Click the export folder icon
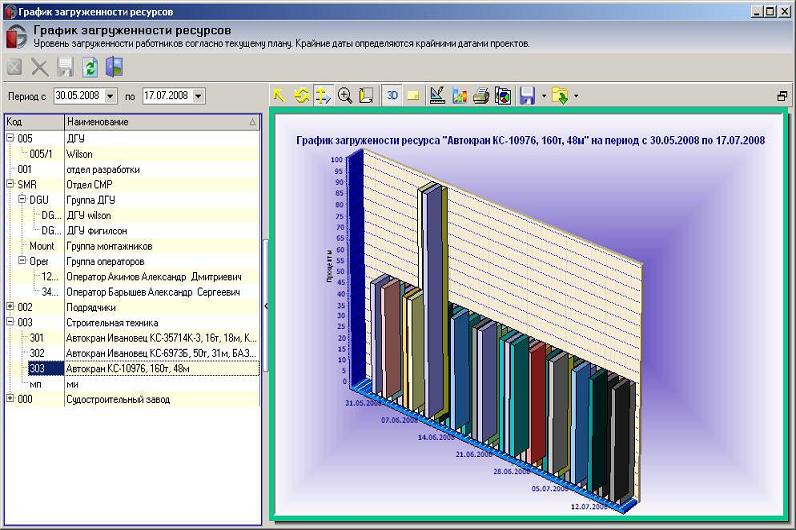Screen dimensions: 796x530 (x=560, y=95)
